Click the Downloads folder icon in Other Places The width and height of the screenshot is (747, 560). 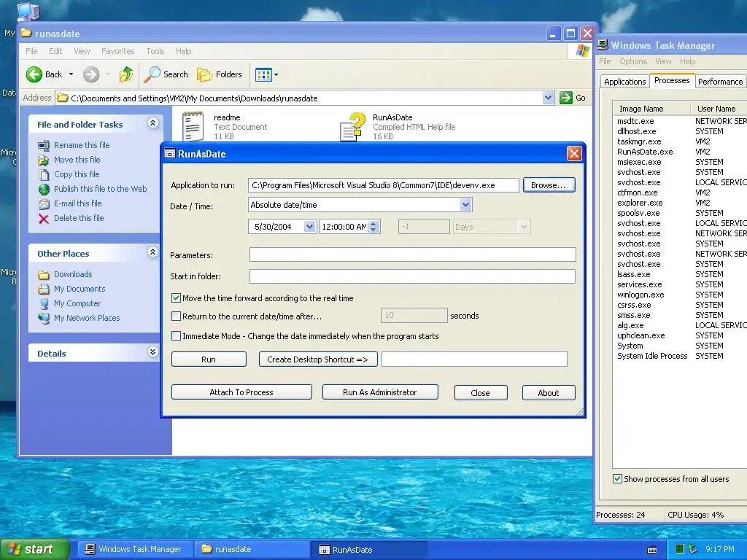click(x=43, y=275)
